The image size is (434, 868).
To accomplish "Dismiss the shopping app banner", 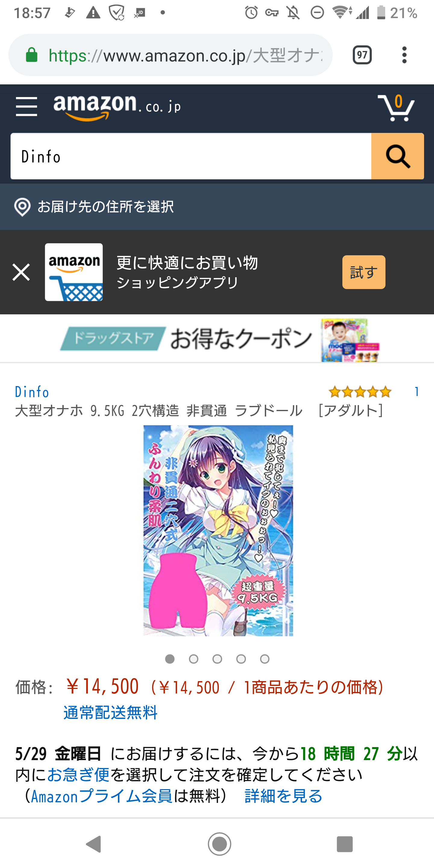I will tap(21, 272).
